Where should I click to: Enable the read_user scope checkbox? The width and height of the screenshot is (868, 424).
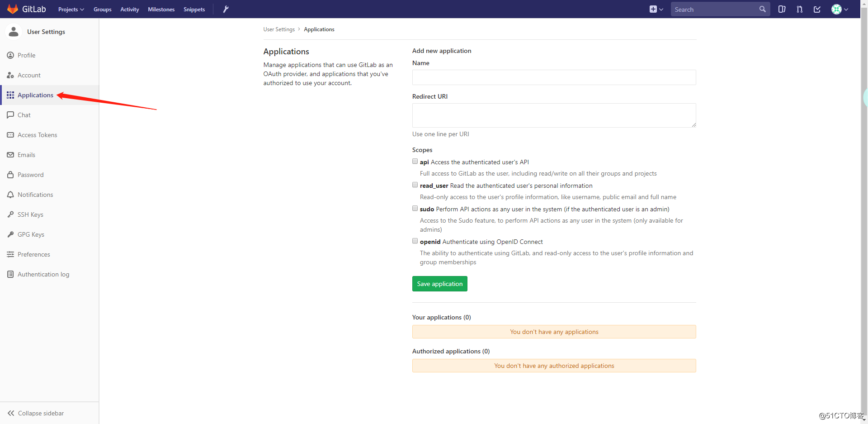[x=415, y=185]
